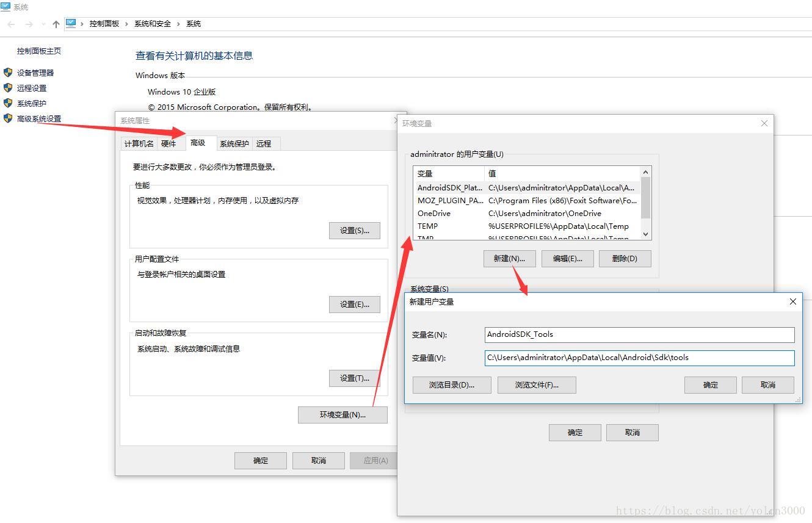Click shield icon beside 高级系统设置
Screen dimensions: 812x523
(x=8, y=118)
